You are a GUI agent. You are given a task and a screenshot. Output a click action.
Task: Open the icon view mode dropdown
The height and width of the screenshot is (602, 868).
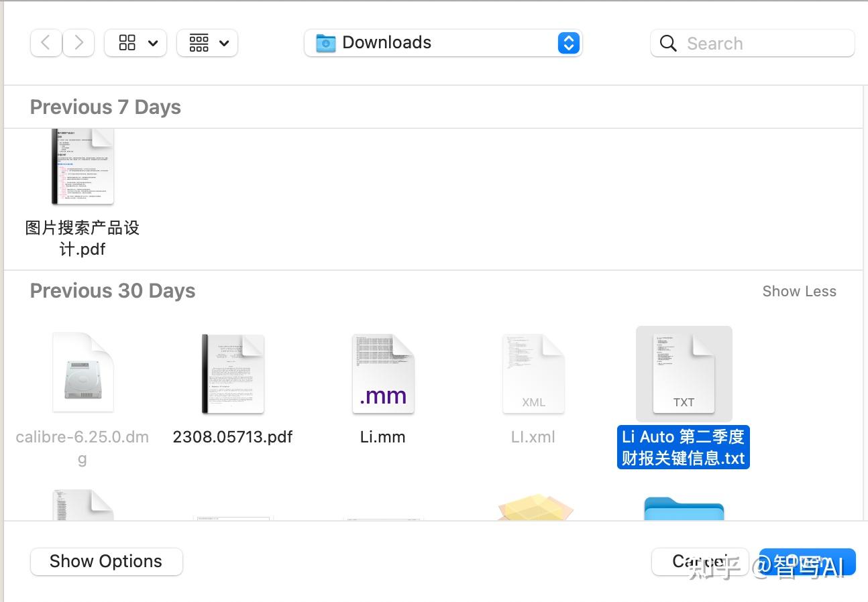pyautogui.click(x=135, y=43)
